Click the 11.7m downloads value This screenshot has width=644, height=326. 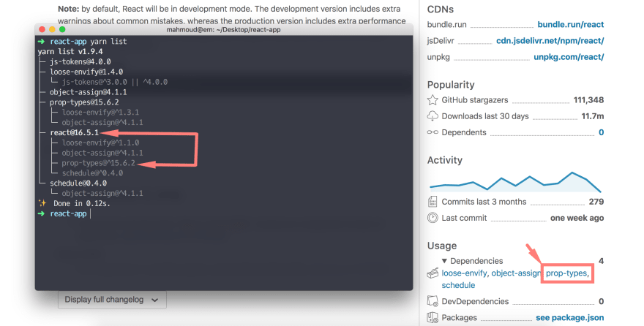pos(592,116)
